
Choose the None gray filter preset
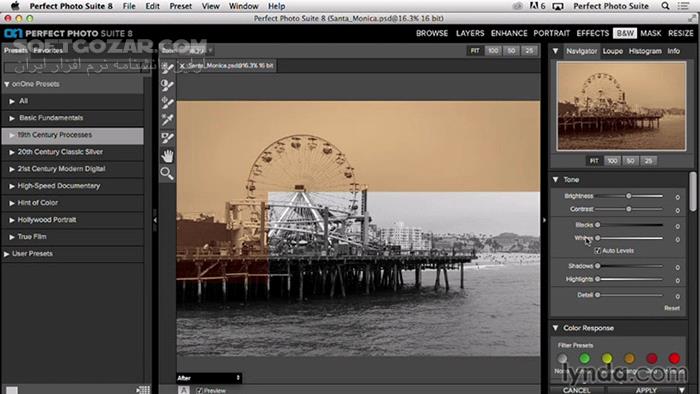(562, 358)
